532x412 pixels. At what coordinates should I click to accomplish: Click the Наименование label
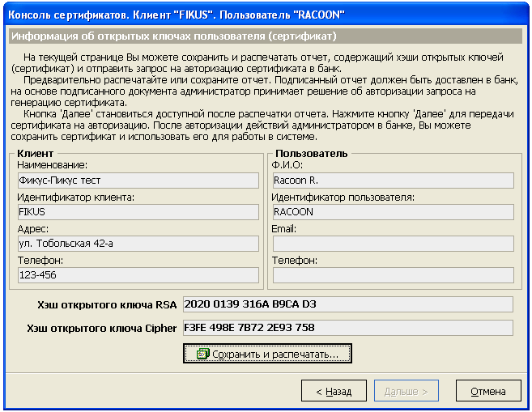[53, 165]
